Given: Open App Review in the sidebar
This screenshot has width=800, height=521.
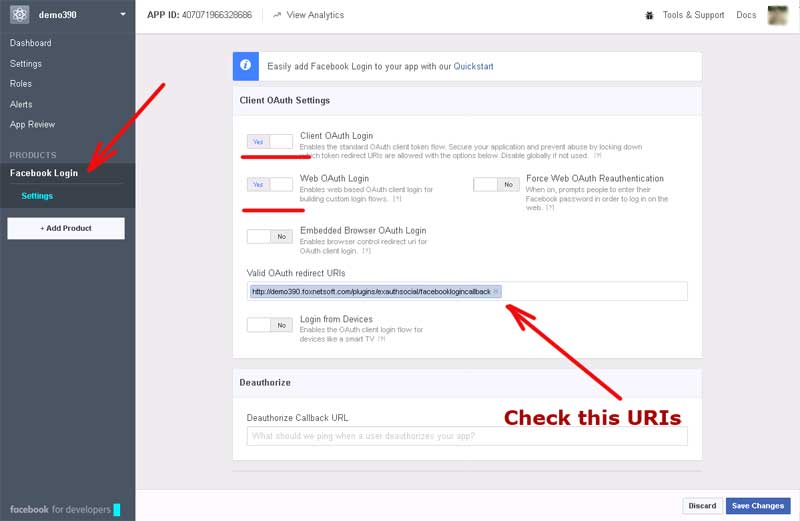Looking at the screenshot, I should pos(32,125).
